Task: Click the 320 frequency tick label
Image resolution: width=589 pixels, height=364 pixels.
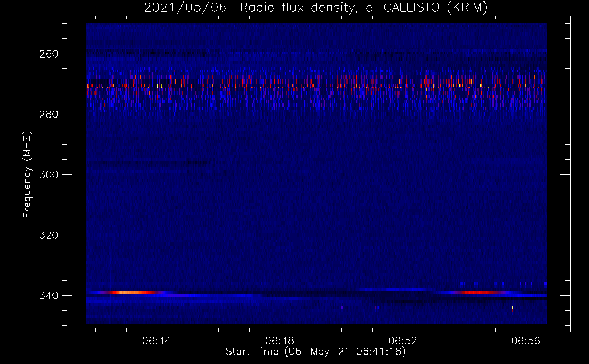Action: pyautogui.click(x=49, y=235)
